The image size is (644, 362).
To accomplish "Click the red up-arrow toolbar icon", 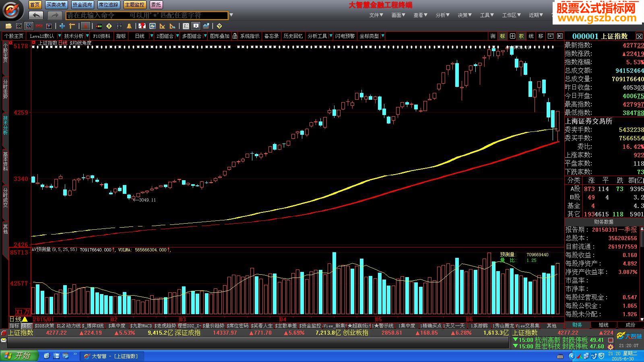I will (85, 26).
